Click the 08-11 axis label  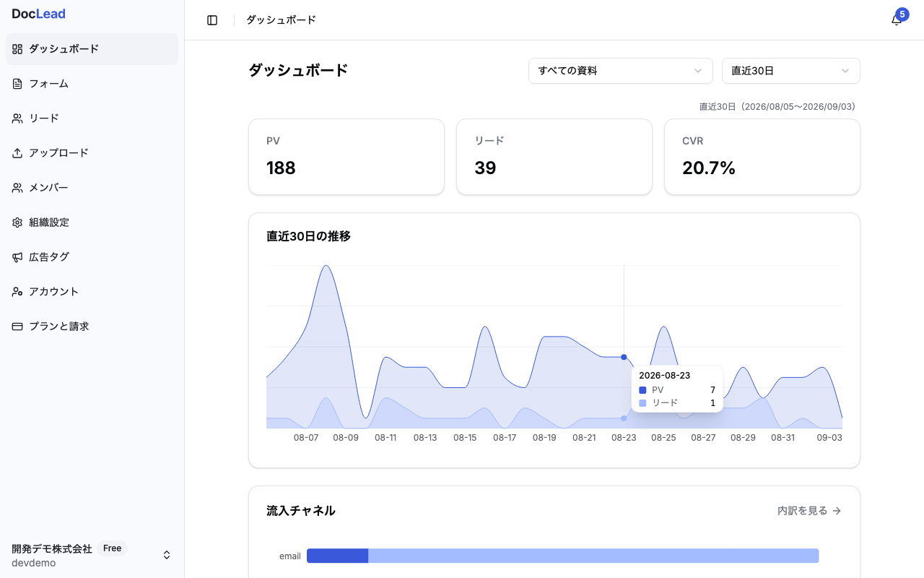tap(385, 438)
